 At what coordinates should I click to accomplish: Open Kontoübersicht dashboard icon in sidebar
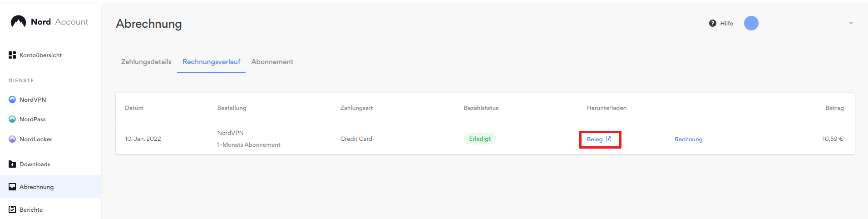point(12,55)
